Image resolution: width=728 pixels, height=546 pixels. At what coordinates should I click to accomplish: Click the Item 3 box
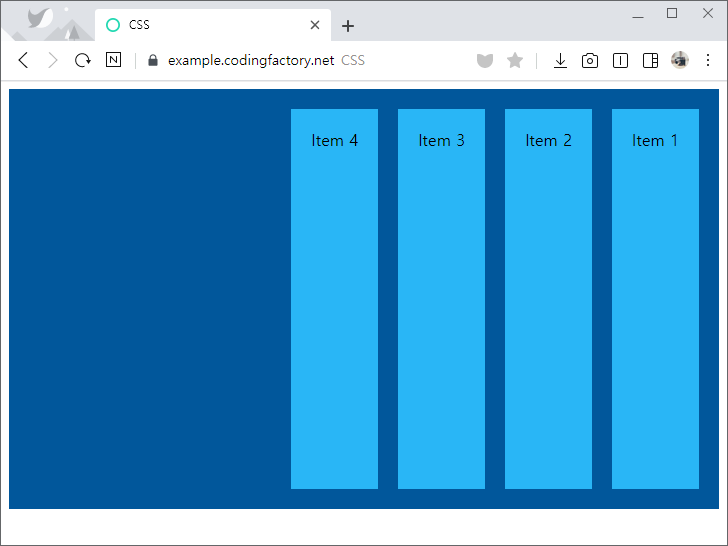click(442, 299)
